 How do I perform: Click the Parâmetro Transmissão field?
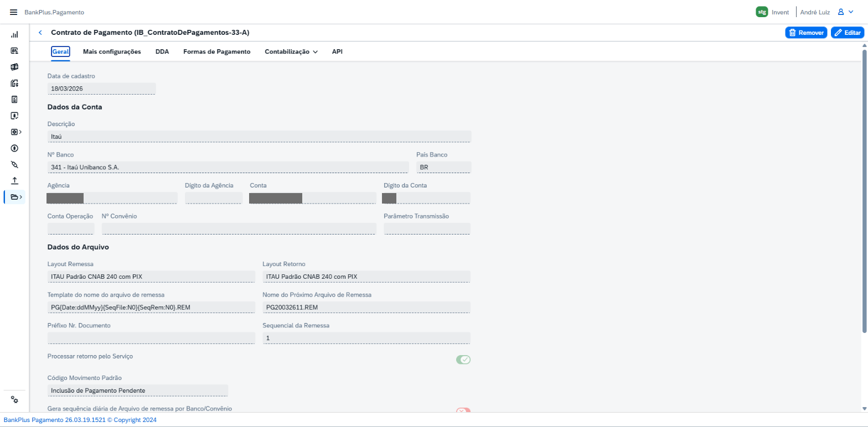tap(427, 229)
